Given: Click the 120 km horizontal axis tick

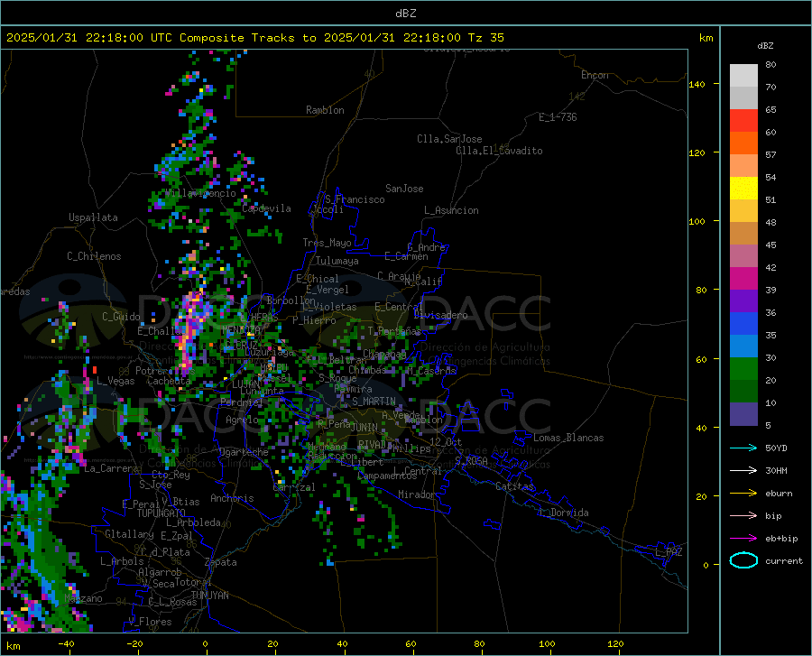Looking at the screenshot, I should (x=615, y=644).
